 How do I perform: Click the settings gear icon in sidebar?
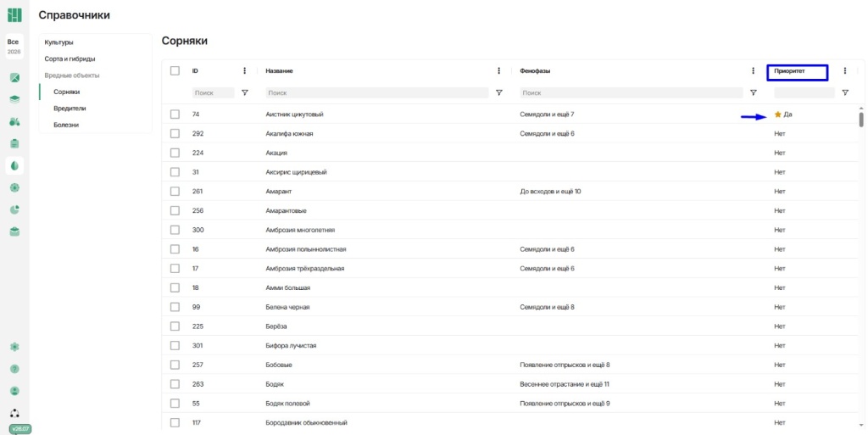click(15, 347)
